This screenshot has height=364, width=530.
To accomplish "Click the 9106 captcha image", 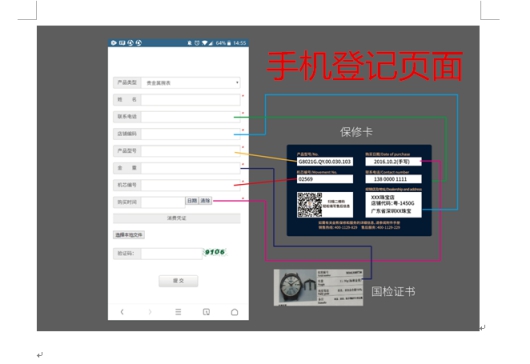I will coord(215,252).
